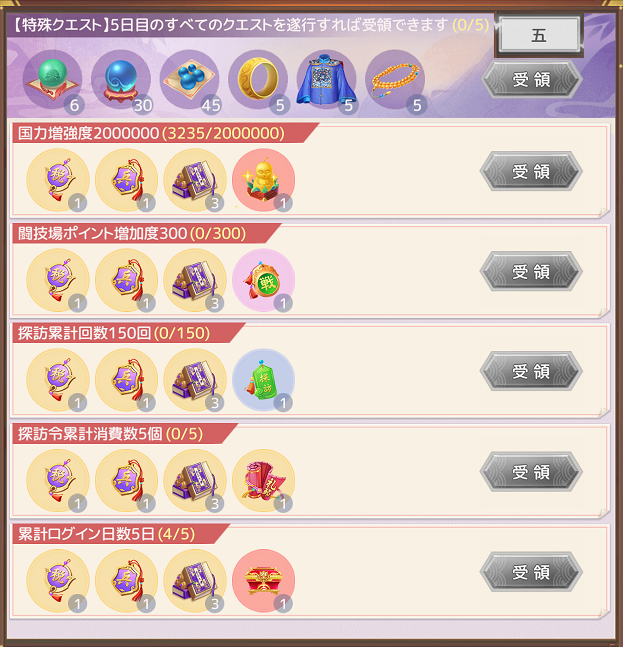Select the four blue pearls reward icon
The height and width of the screenshot is (647, 623).
(189, 80)
